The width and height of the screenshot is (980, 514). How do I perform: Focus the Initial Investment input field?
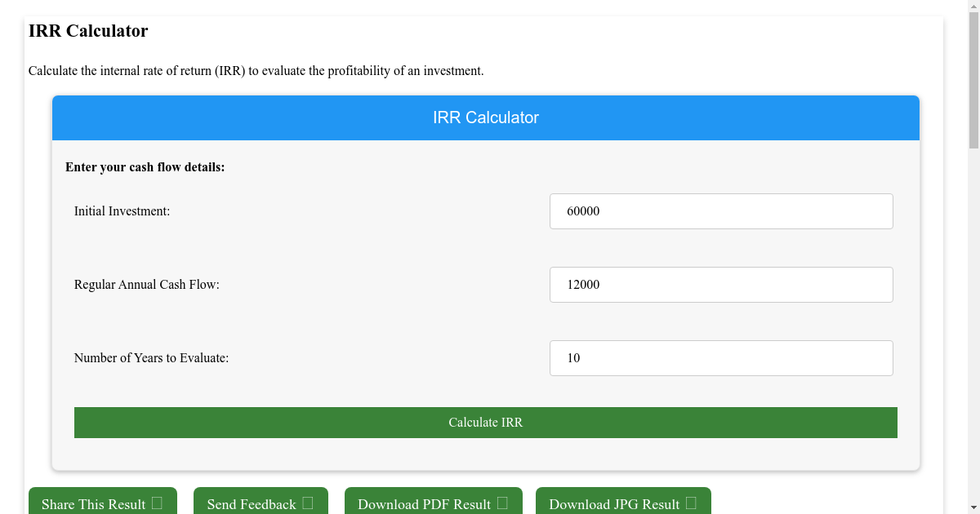pyautogui.click(x=720, y=211)
